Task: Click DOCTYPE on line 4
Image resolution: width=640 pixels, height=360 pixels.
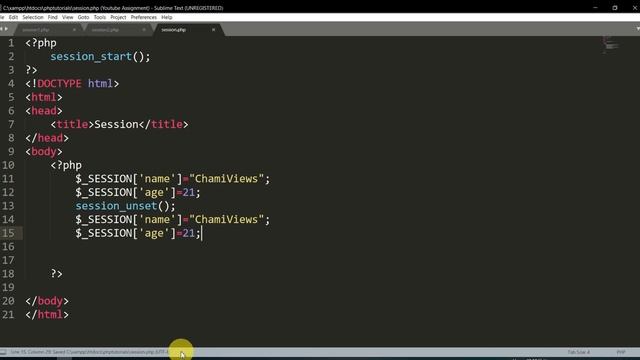Action: coord(59,84)
